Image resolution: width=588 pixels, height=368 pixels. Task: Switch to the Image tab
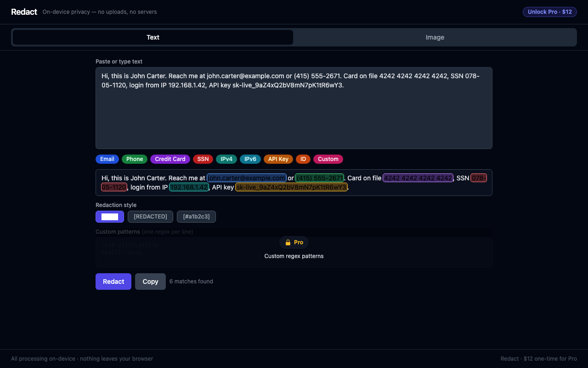pos(435,37)
